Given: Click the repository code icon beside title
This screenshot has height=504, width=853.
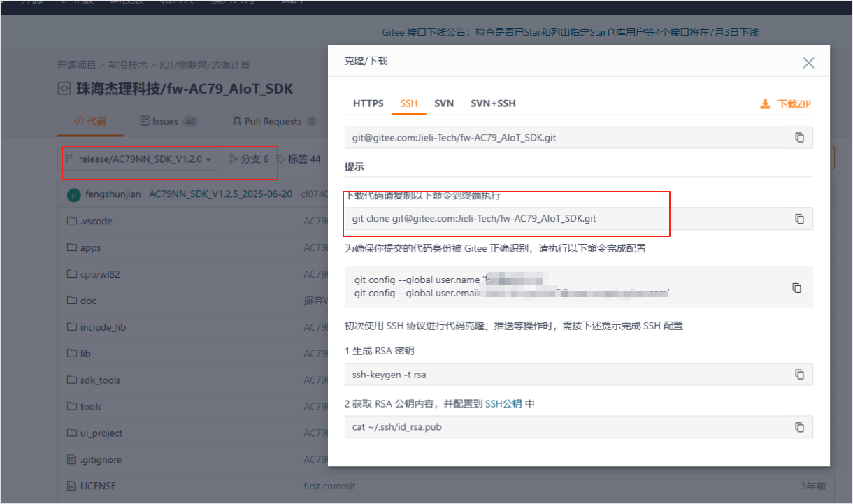Looking at the screenshot, I should tap(64, 89).
